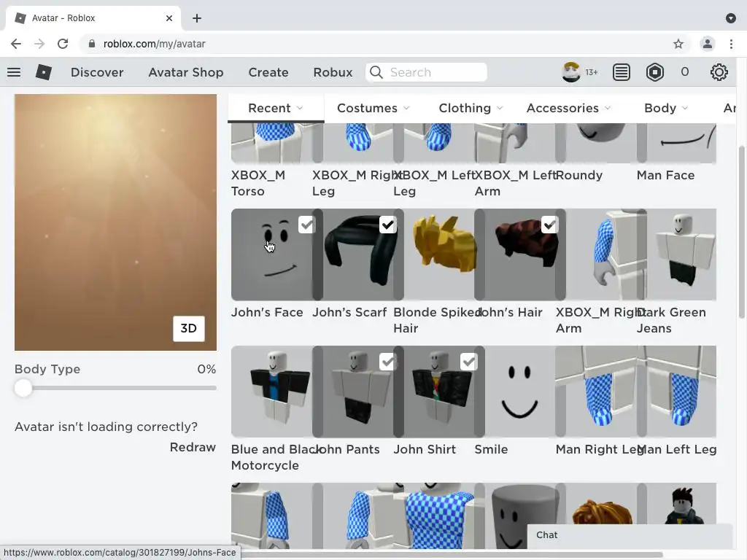The image size is (747, 560).
Task: Uncheck the John's Face checkmark
Action: pos(307,225)
